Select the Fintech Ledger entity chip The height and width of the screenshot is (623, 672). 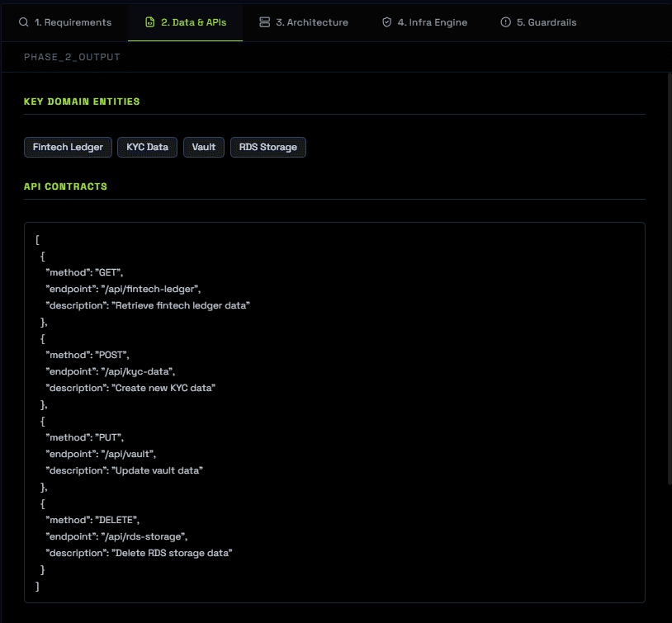click(68, 147)
